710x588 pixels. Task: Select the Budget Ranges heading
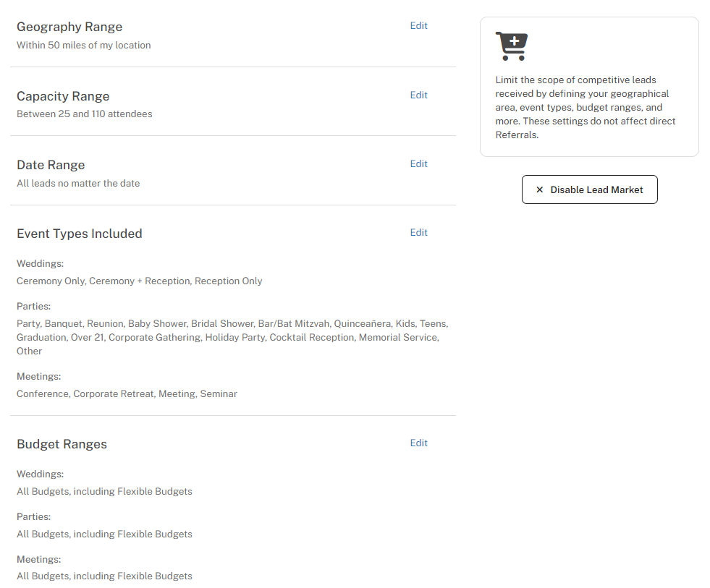62,445
